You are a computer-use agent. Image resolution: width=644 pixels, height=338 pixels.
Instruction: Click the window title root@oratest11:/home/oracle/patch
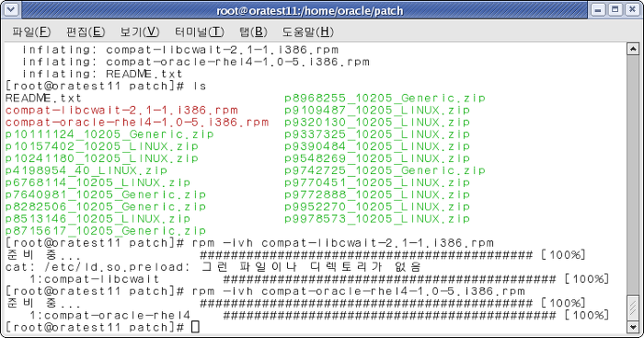coord(310,11)
